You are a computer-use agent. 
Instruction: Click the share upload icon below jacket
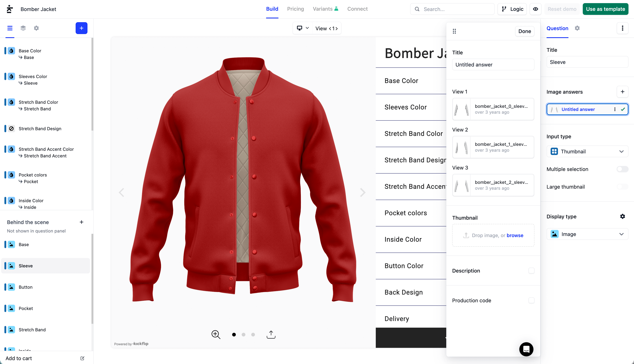click(271, 334)
